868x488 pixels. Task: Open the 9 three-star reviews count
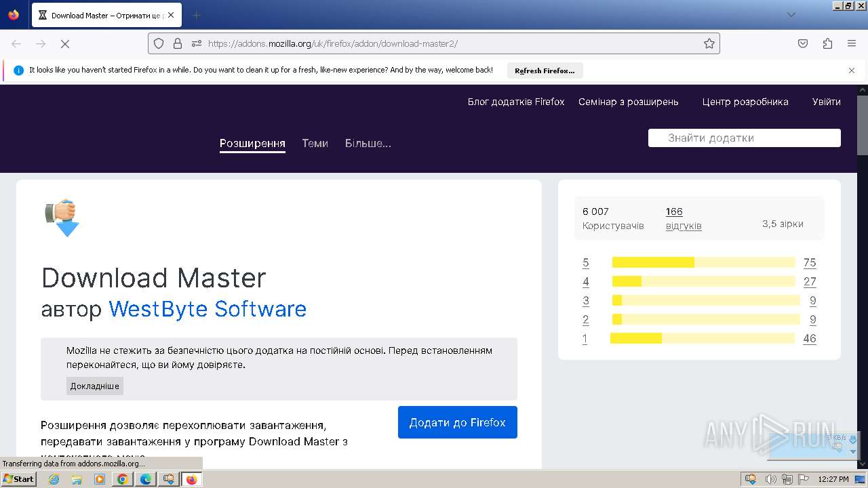click(813, 301)
